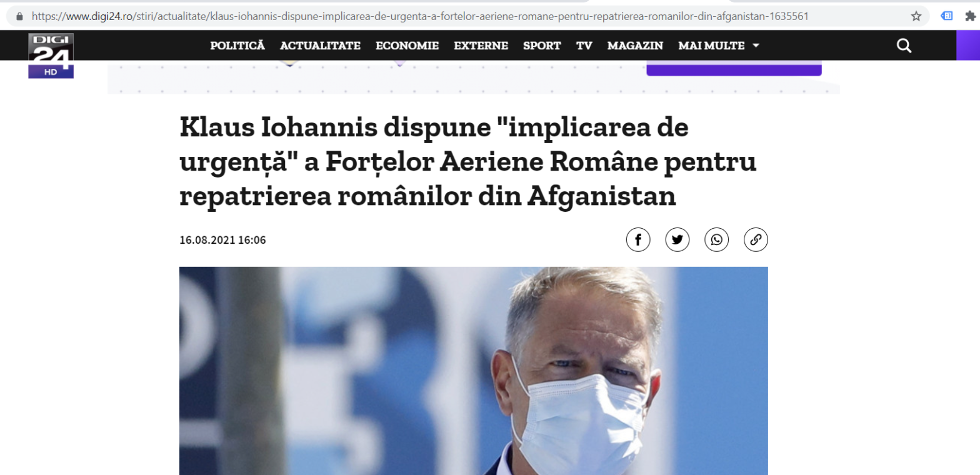Image resolution: width=980 pixels, height=475 pixels.
Task: Share article via WhatsApp icon
Action: pos(717,240)
